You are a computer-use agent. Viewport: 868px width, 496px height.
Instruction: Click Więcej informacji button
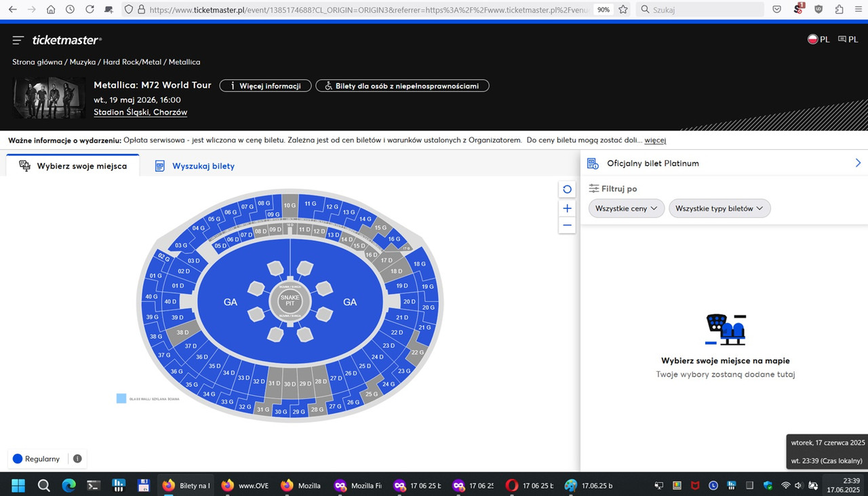pyautogui.click(x=265, y=86)
